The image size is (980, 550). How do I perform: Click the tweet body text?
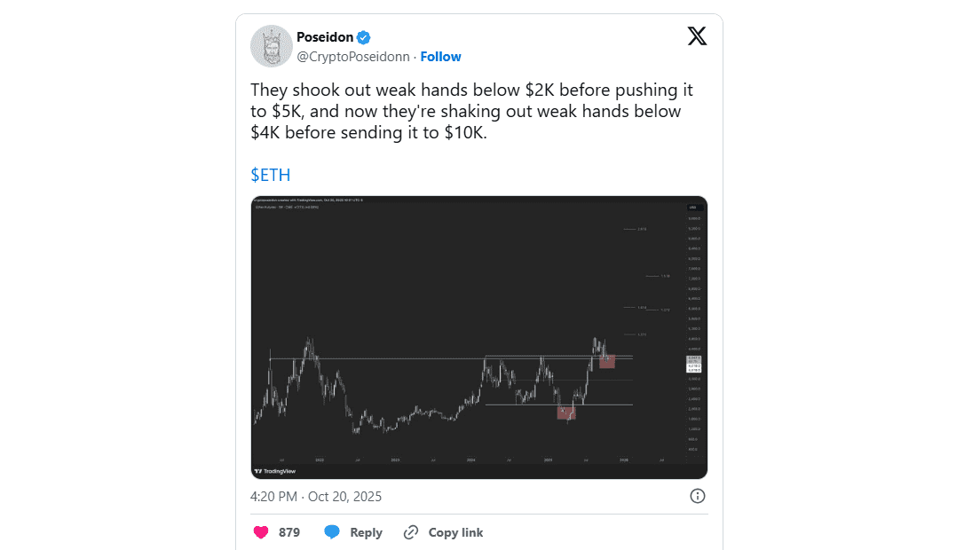471,113
